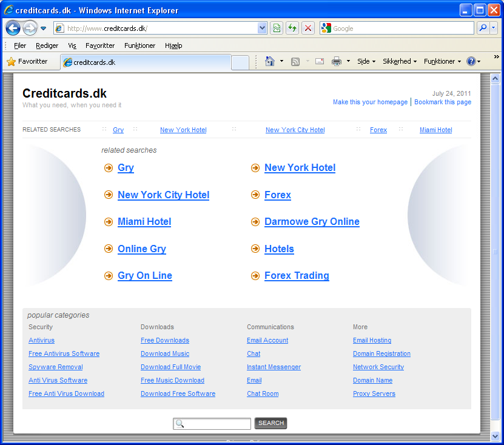Open the Vis menu
The height and width of the screenshot is (445, 504).
pyautogui.click(x=72, y=45)
